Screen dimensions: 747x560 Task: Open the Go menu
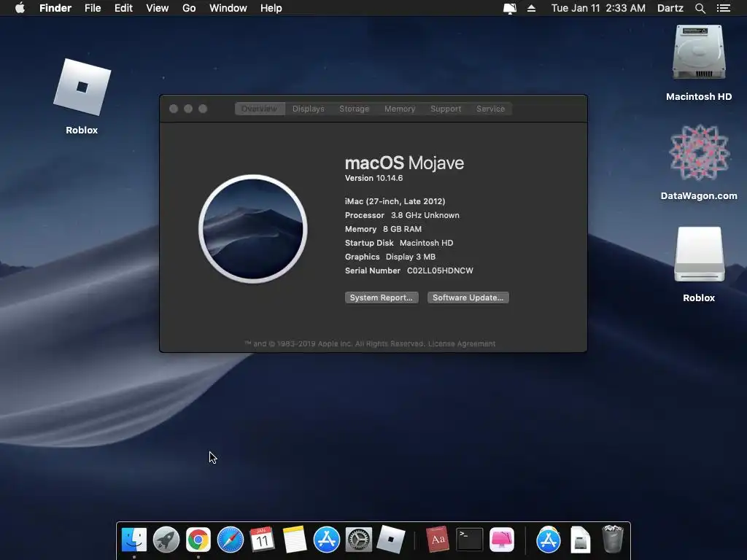(x=189, y=8)
